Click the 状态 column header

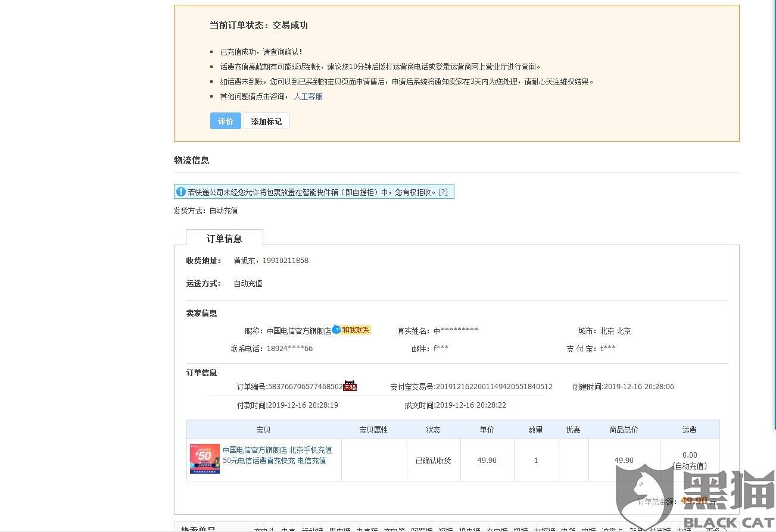coord(433,430)
